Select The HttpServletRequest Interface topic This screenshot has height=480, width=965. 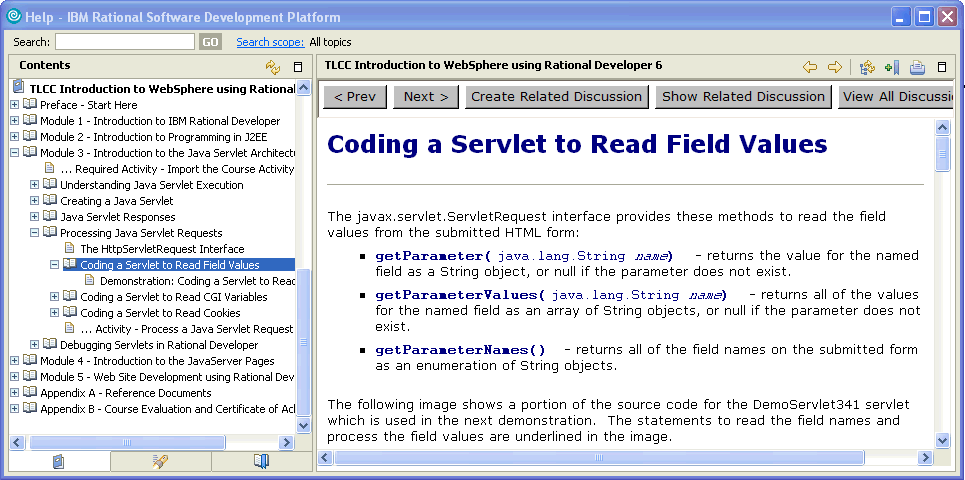point(162,249)
